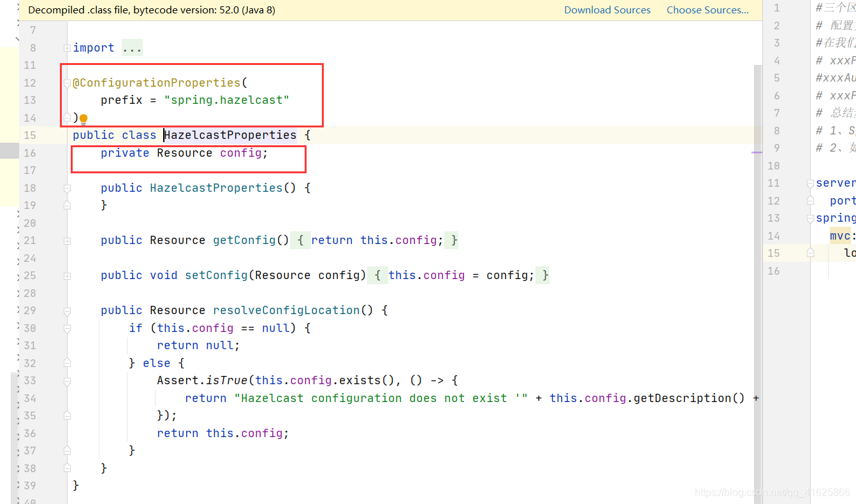Expand the folded import statements placeholder
The image size is (856, 504).
coord(131,47)
